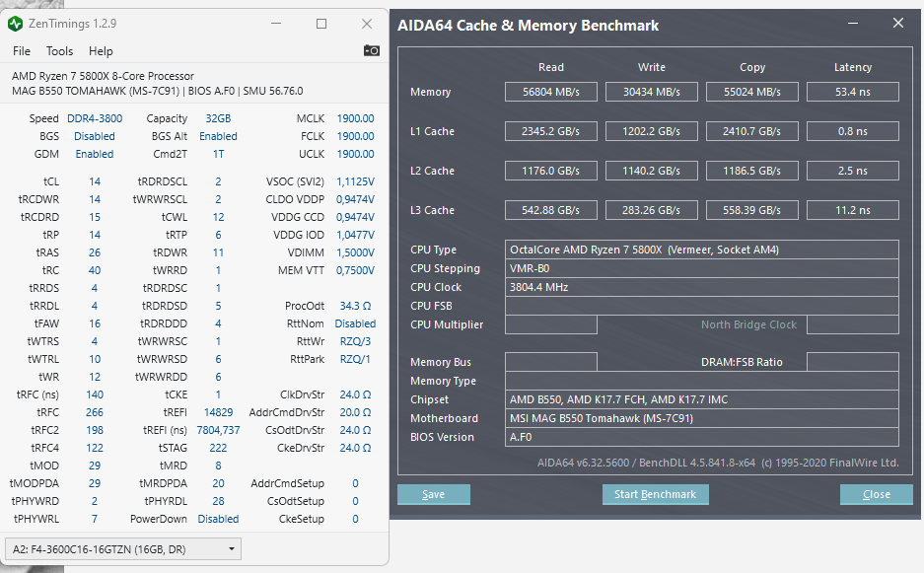This screenshot has width=924, height=573.
Task: Maximize the ZenTimings window
Action: click(321, 24)
